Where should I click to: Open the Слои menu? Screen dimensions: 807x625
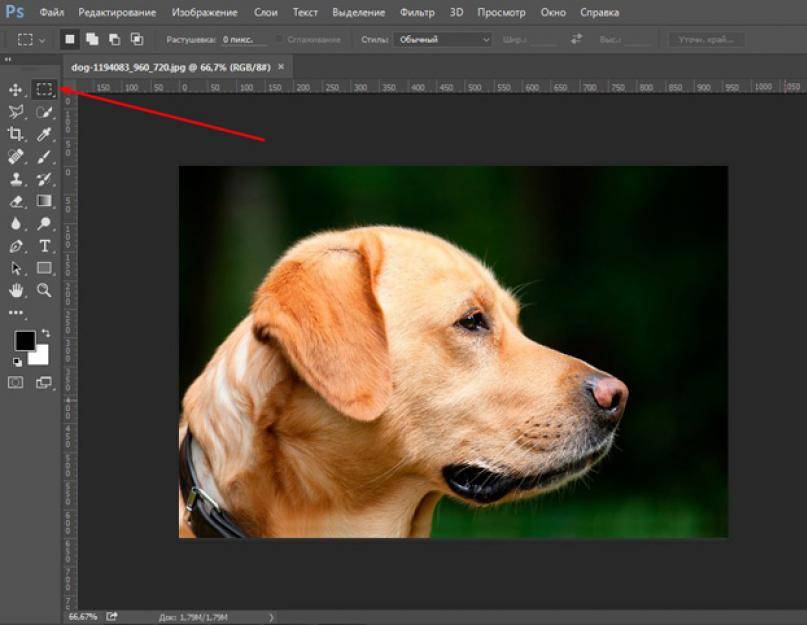click(x=266, y=12)
